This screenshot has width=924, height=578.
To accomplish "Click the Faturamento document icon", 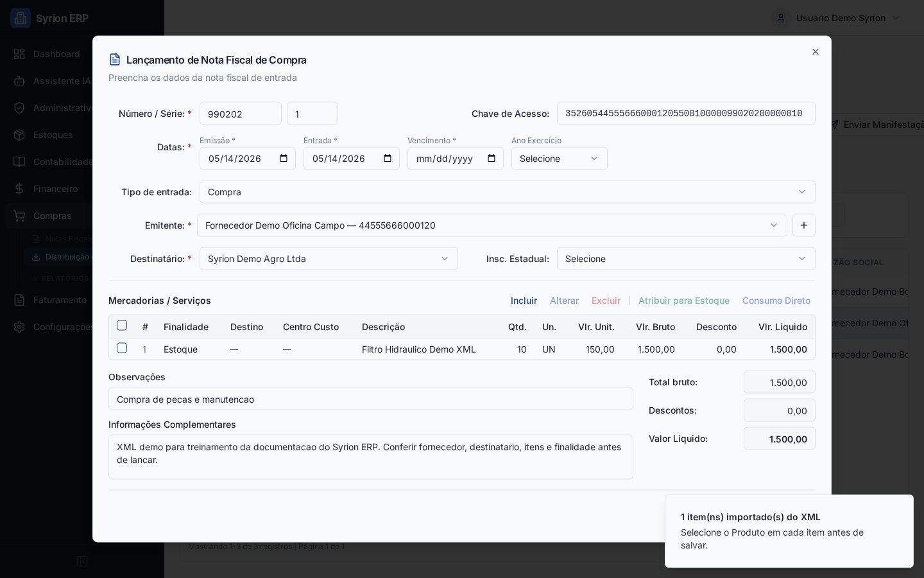I will pyautogui.click(x=19, y=300).
